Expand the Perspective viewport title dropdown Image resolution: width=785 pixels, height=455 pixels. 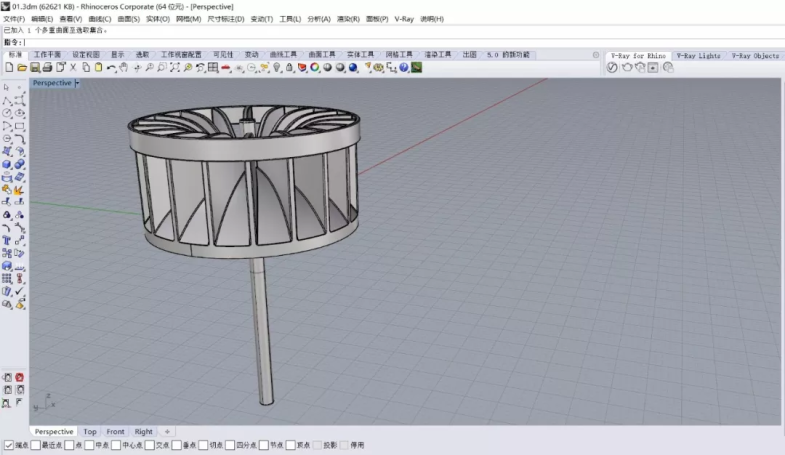(77, 83)
